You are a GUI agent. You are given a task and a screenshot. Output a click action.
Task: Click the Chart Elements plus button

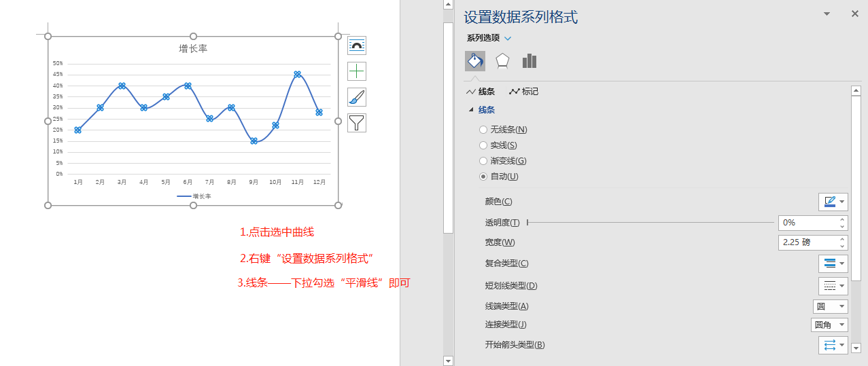pos(357,71)
